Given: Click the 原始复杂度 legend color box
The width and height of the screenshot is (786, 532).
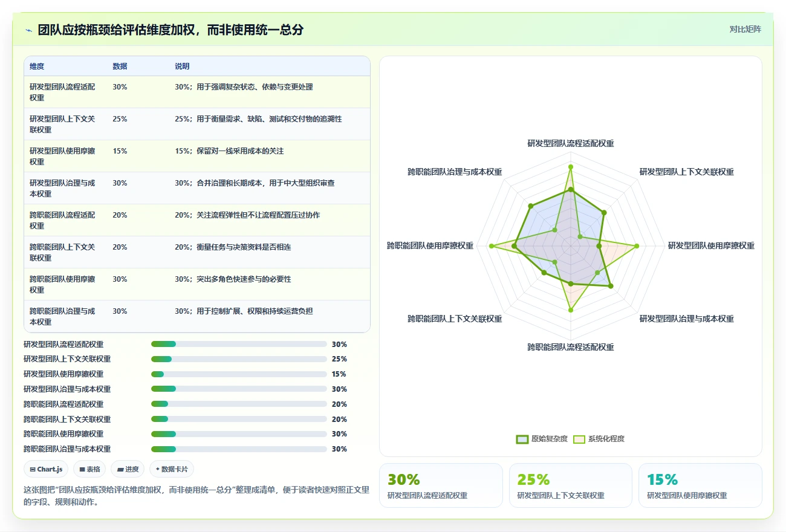Looking at the screenshot, I should 522,439.
